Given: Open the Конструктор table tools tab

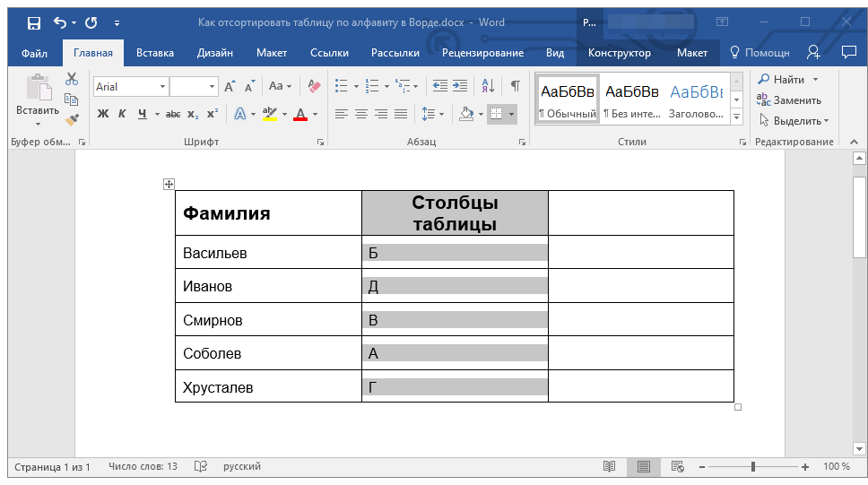Looking at the screenshot, I should 620,53.
